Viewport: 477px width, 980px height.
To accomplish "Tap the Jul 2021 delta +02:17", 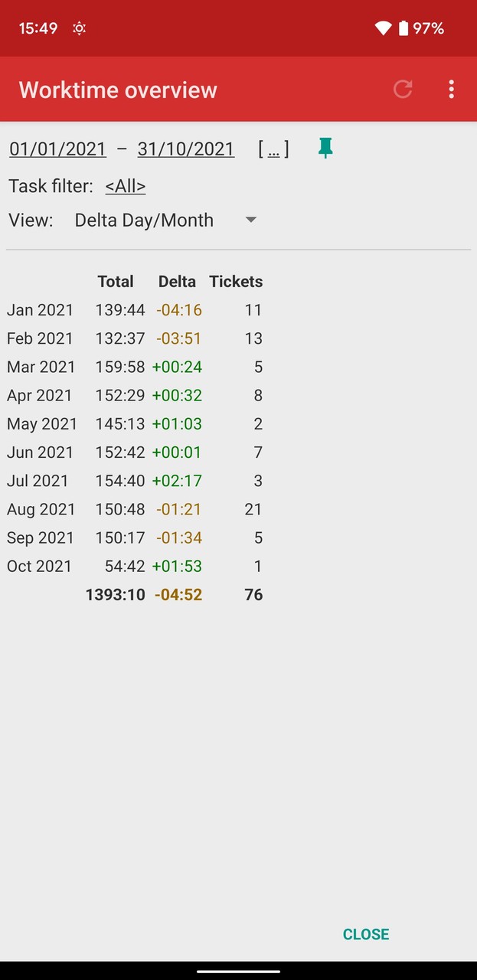I will pyautogui.click(x=177, y=481).
